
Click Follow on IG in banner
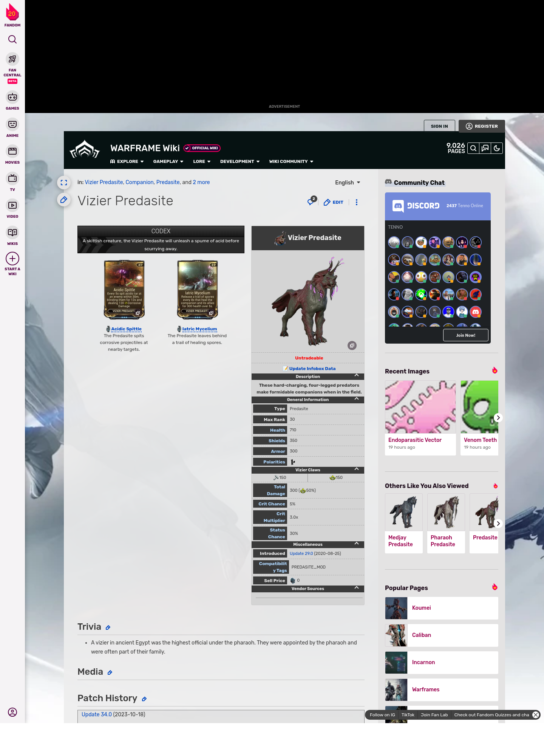pyautogui.click(x=382, y=715)
